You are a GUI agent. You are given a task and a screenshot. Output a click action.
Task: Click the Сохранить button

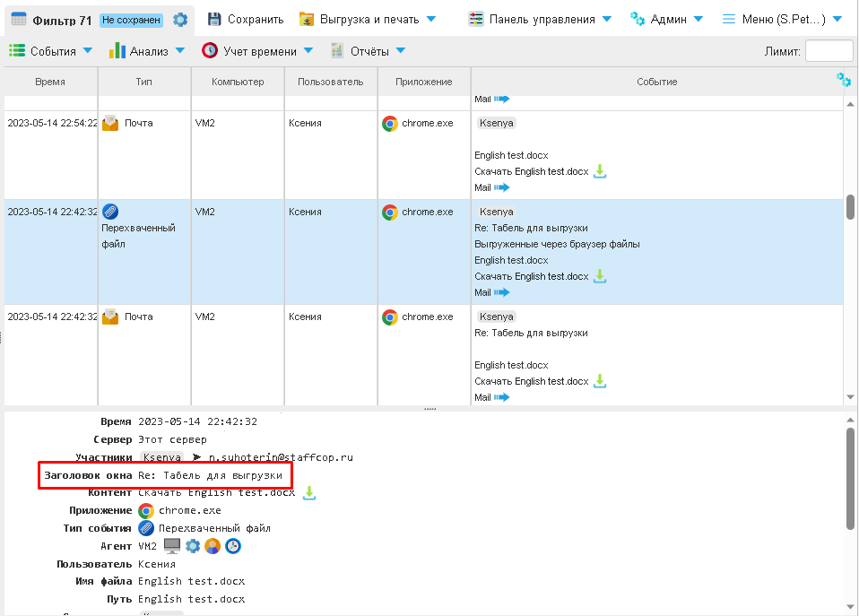click(x=245, y=19)
